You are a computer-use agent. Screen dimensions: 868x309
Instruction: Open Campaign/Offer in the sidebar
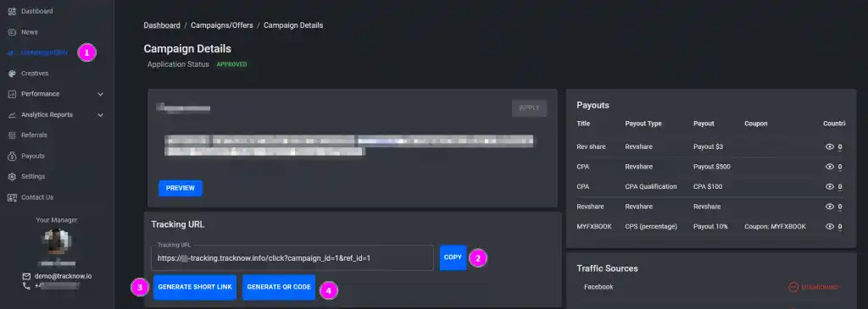[44, 52]
